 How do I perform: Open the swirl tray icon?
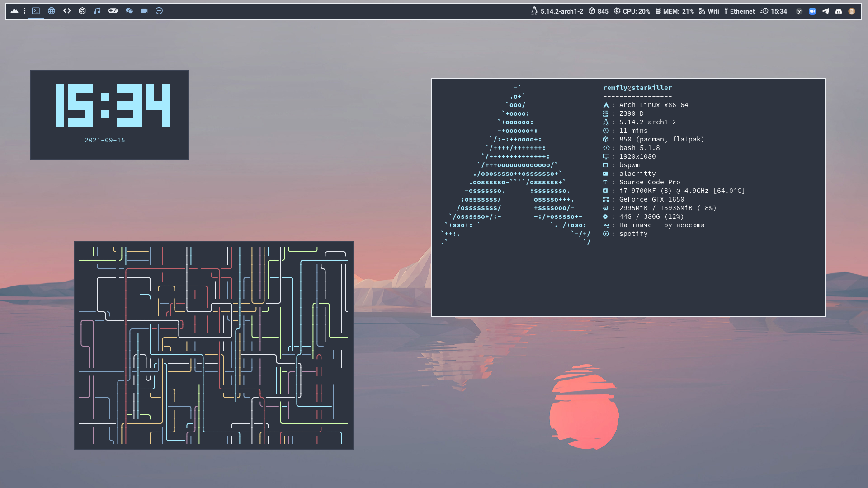click(799, 11)
